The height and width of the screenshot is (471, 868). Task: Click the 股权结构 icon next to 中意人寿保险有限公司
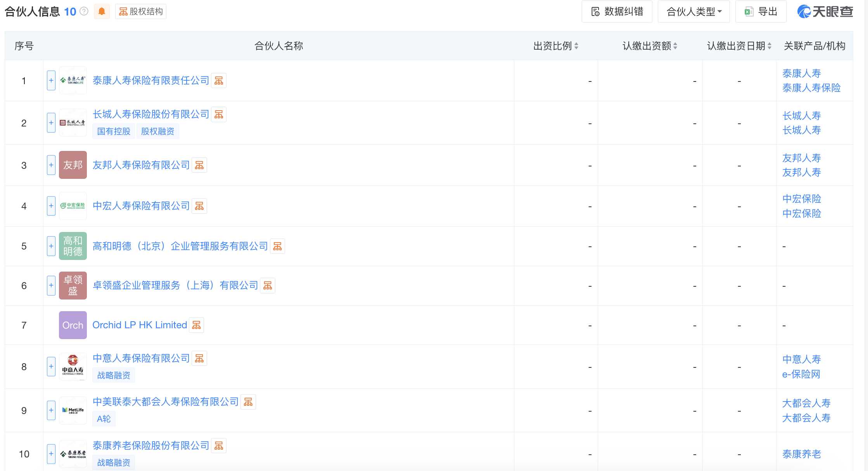[199, 358]
